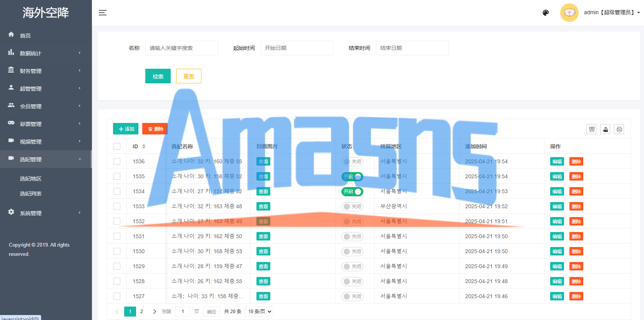Viewport: 644px width, 320px height.
Task: Expand the 会员管理 menu
Action: (x=46, y=106)
